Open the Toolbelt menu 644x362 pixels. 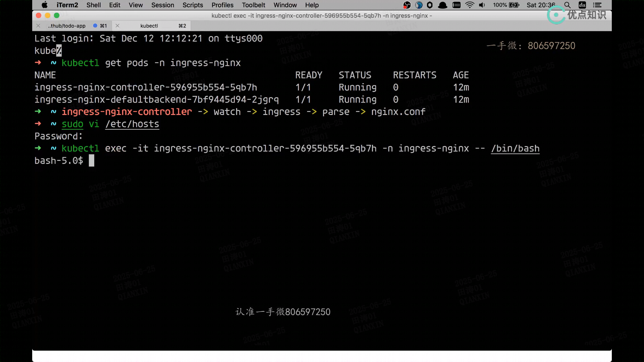coord(253,5)
